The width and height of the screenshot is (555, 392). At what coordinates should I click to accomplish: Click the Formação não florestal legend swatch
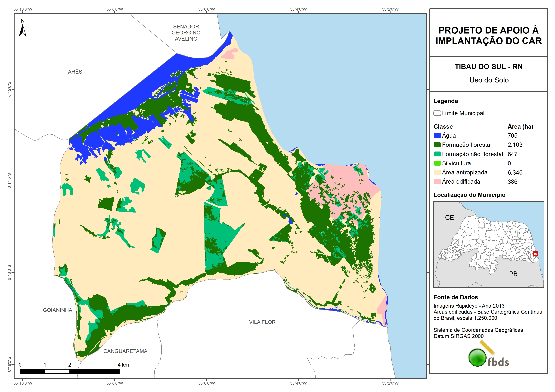coord(437,154)
